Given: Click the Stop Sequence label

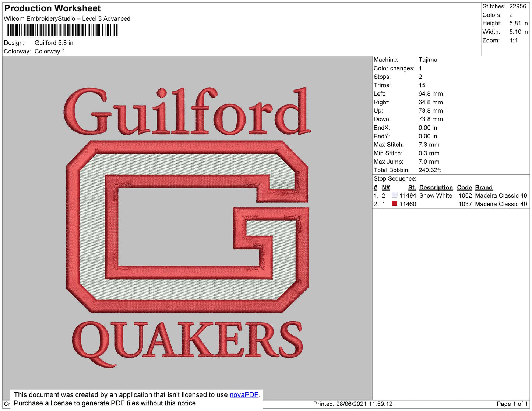Looking at the screenshot, I should 395,179.
